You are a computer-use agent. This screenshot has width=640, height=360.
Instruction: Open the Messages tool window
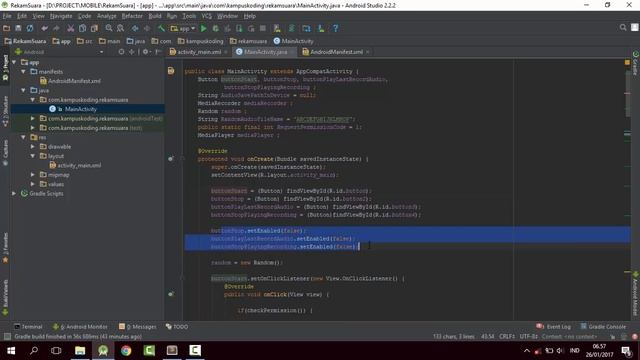138,327
